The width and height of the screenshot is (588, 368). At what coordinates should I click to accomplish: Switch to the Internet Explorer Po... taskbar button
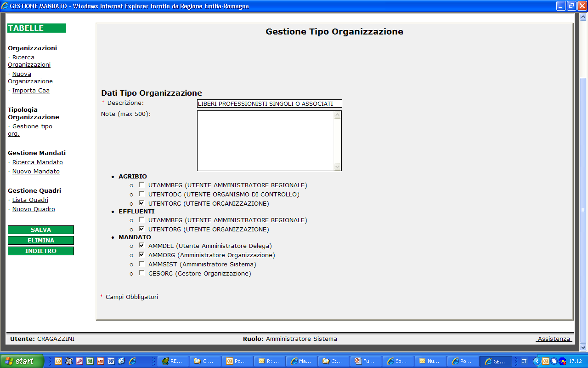(x=462, y=361)
